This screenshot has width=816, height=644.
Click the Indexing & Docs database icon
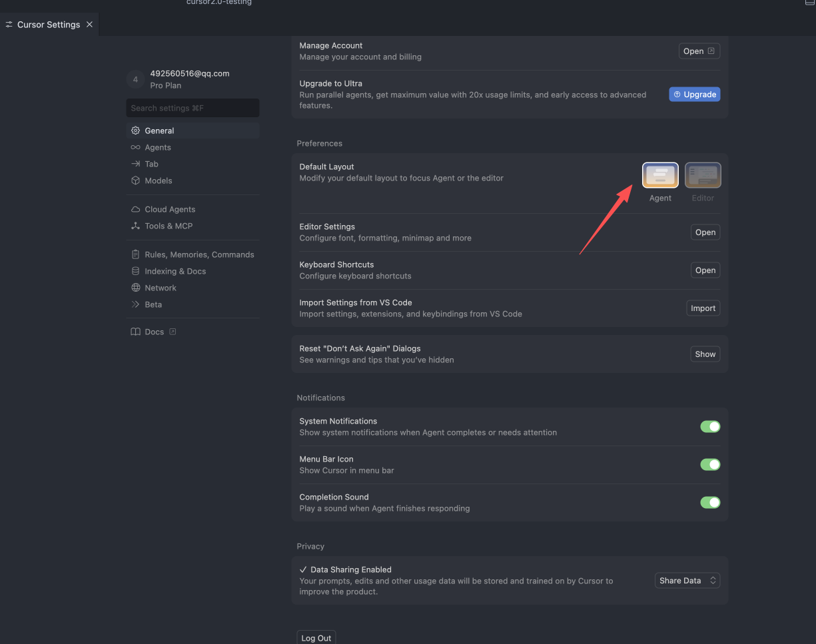tap(135, 271)
